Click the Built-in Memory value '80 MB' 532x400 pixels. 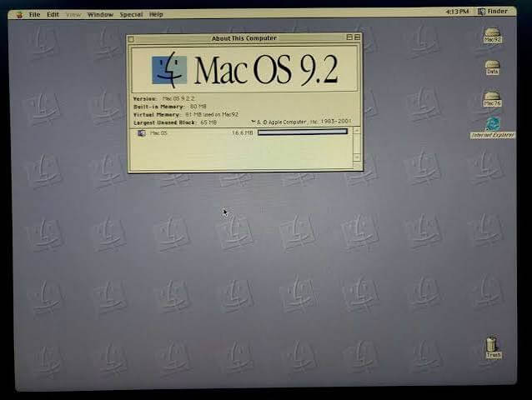(198, 107)
